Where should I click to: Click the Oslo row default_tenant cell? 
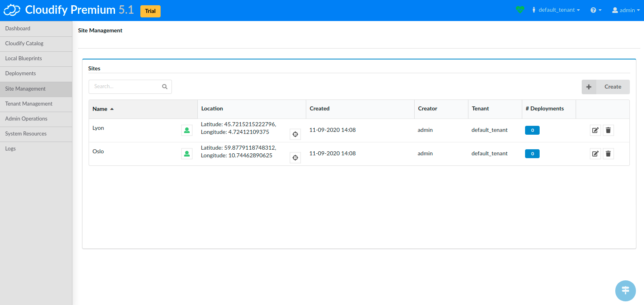(489, 154)
